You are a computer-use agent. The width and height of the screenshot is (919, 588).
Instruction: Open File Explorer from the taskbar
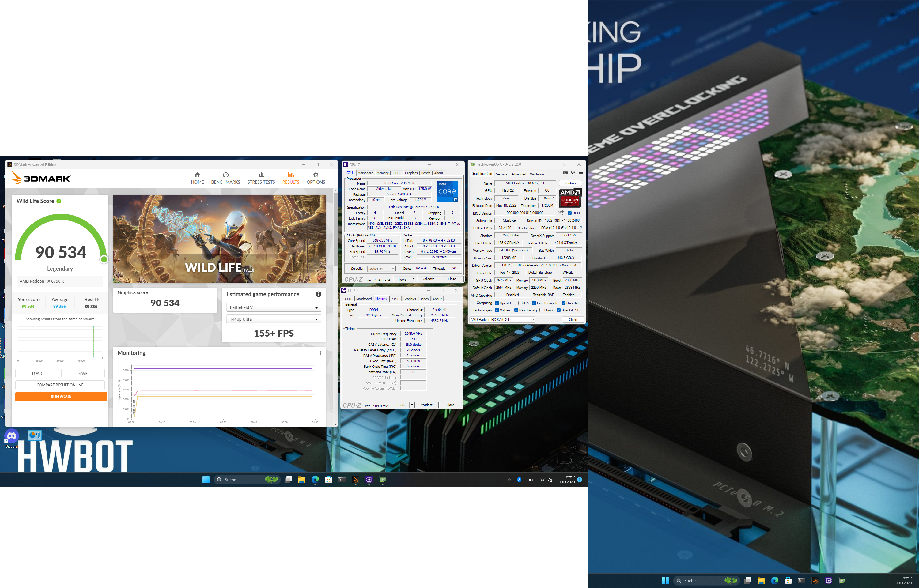click(302, 480)
